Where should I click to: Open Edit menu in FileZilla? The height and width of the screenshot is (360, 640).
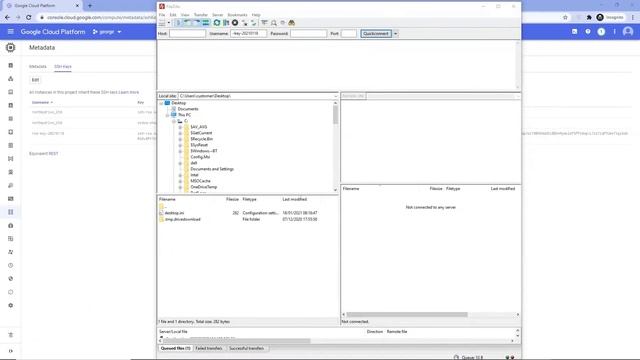click(173, 15)
